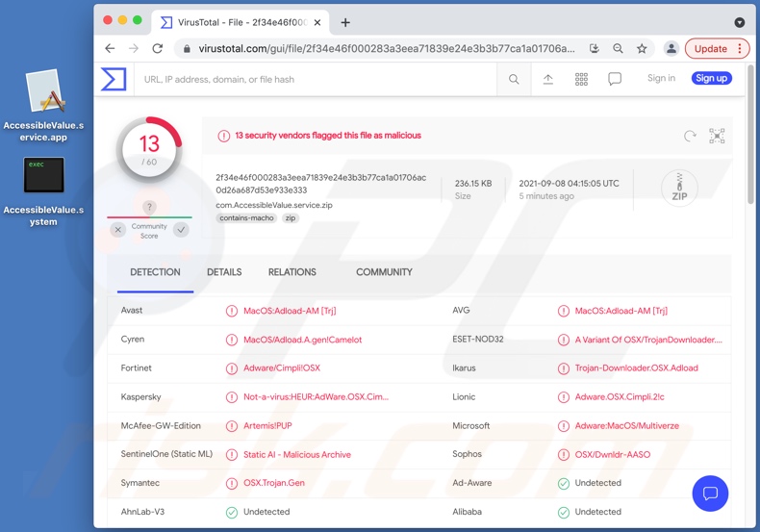Click the com.AccessibleValue.service.zip filename
Image resolution: width=760 pixels, height=532 pixels.
[274, 205]
